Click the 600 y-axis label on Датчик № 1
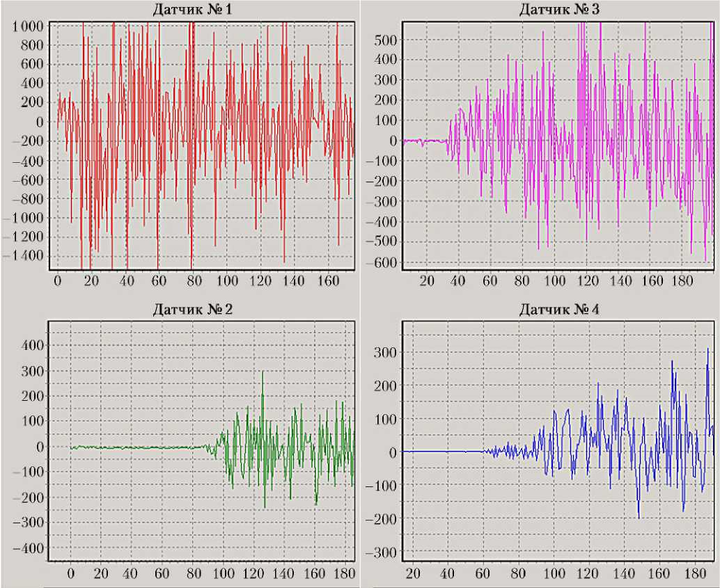The height and width of the screenshot is (588, 720). click(32, 64)
